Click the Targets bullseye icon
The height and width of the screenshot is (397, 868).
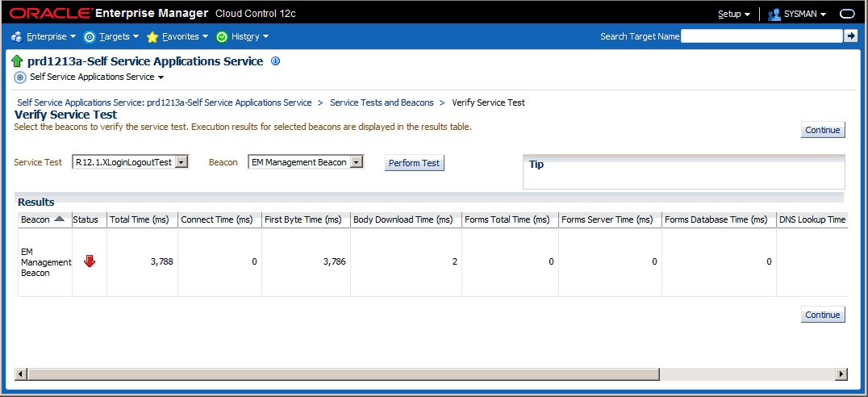point(89,36)
